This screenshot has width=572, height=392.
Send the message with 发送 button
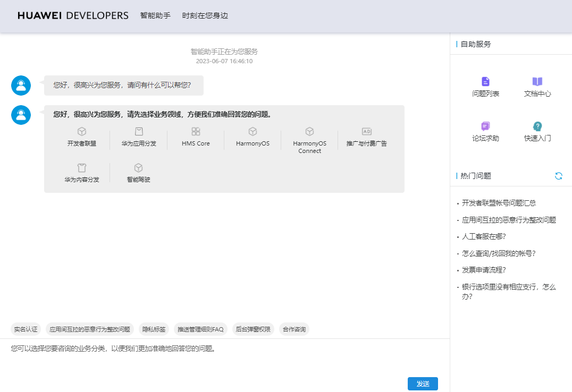pyautogui.click(x=423, y=384)
